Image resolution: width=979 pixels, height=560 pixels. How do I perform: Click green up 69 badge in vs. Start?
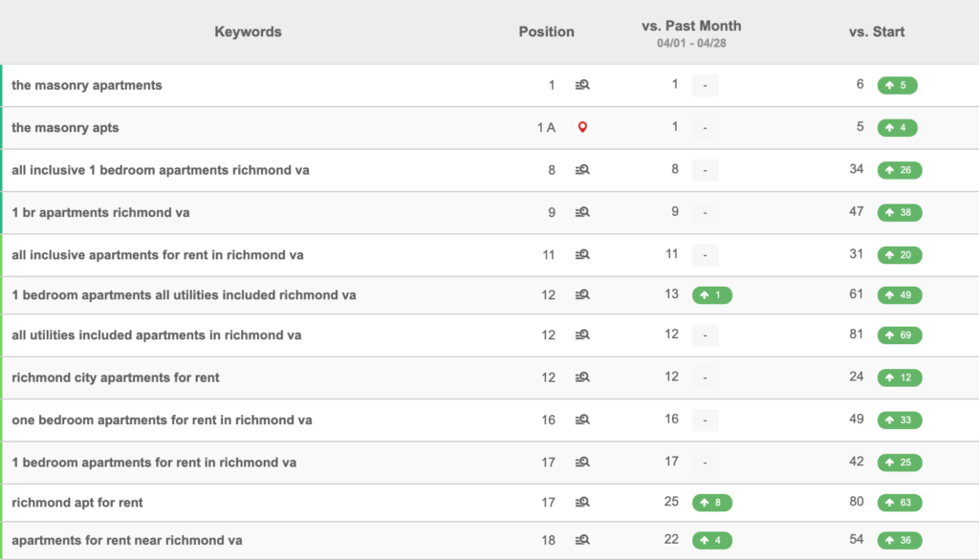899,334
